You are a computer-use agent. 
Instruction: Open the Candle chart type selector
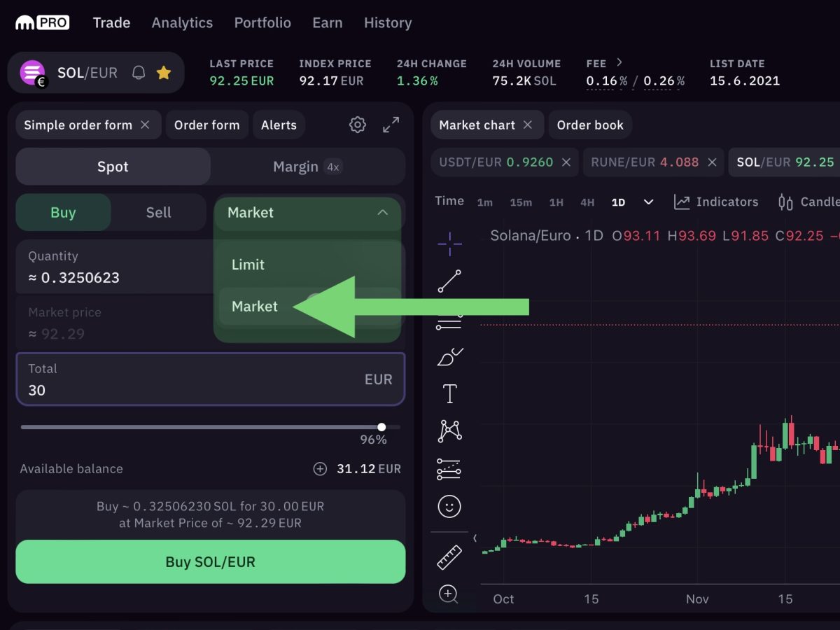coord(808,202)
